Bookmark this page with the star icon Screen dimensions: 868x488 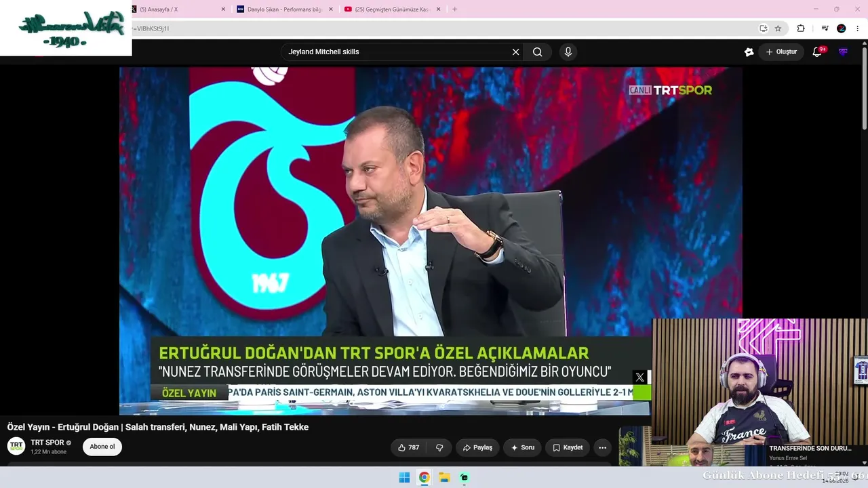click(778, 28)
